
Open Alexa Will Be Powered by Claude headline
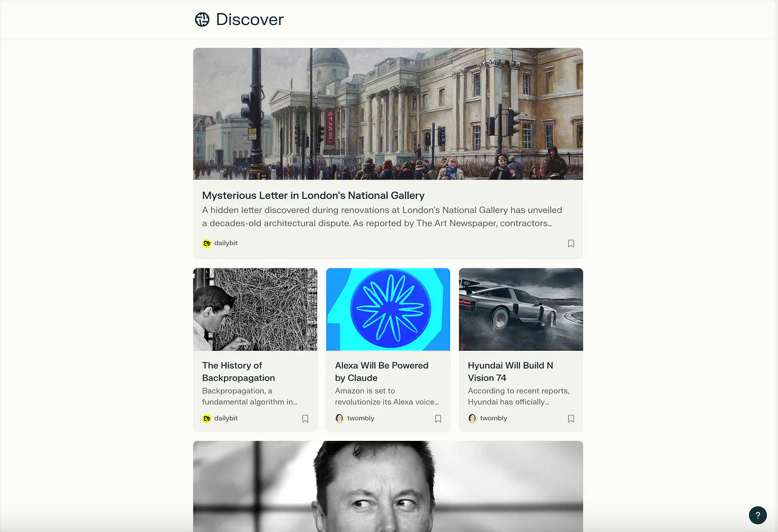[x=382, y=371]
